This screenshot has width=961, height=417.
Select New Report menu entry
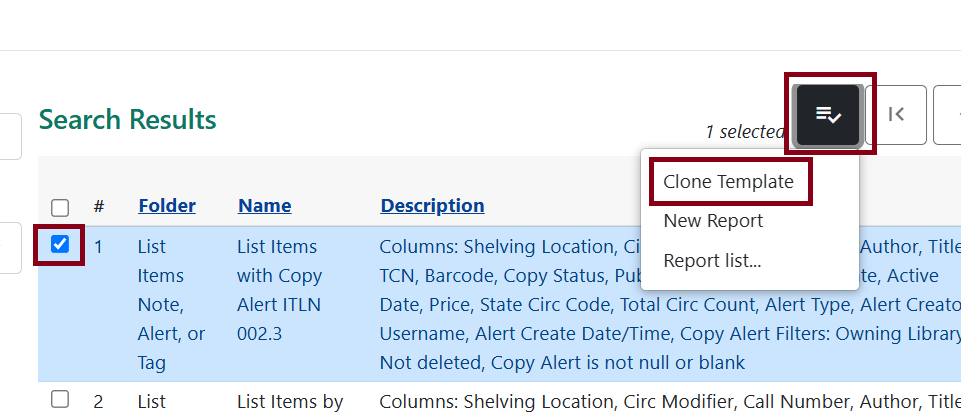click(x=713, y=221)
